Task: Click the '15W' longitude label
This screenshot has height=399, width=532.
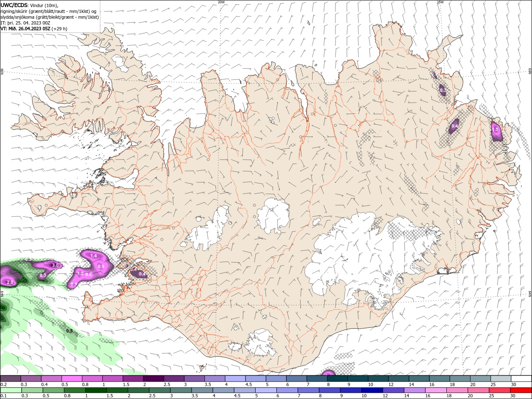Action: pos(440,2)
